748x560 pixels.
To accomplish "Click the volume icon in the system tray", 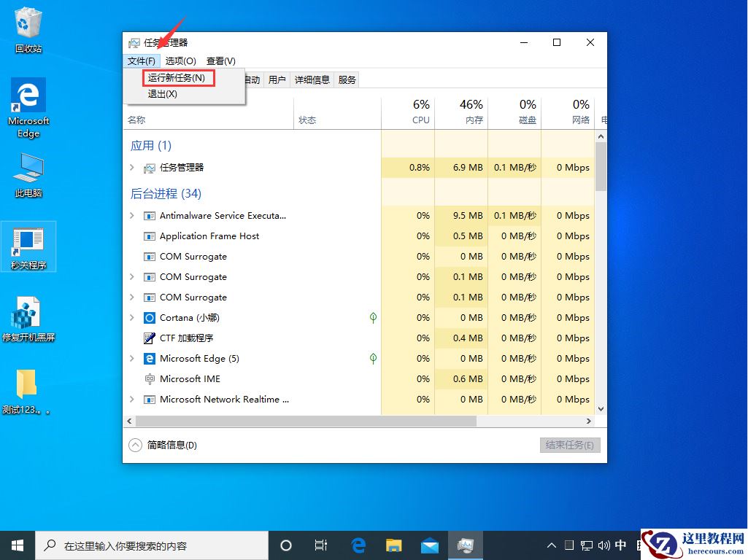I will [604, 545].
